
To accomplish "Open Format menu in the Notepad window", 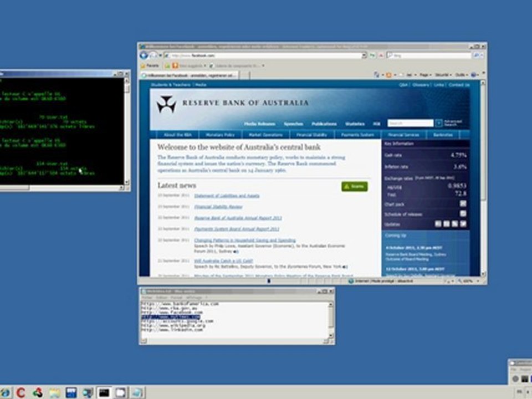I will click(x=176, y=298).
